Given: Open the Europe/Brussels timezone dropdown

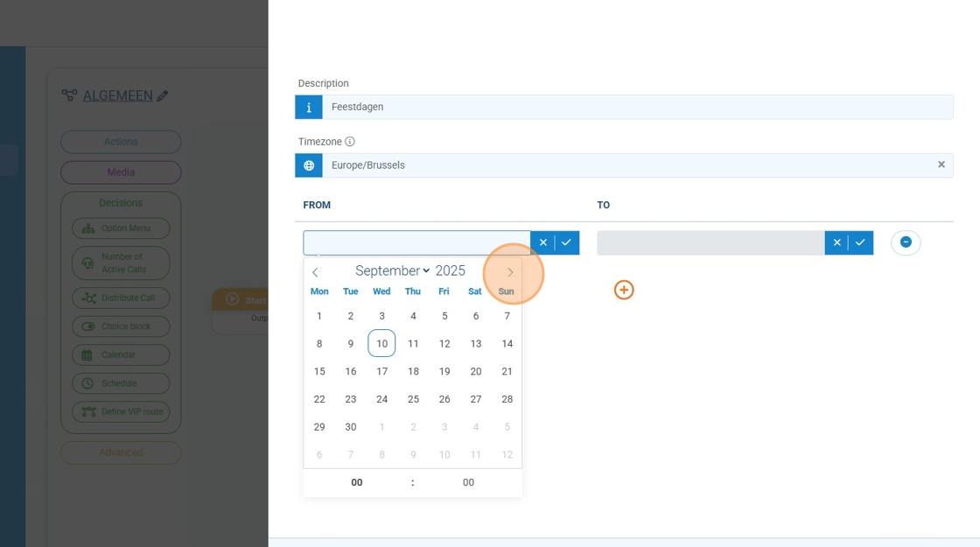Looking at the screenshot, I should pos(626,165).
